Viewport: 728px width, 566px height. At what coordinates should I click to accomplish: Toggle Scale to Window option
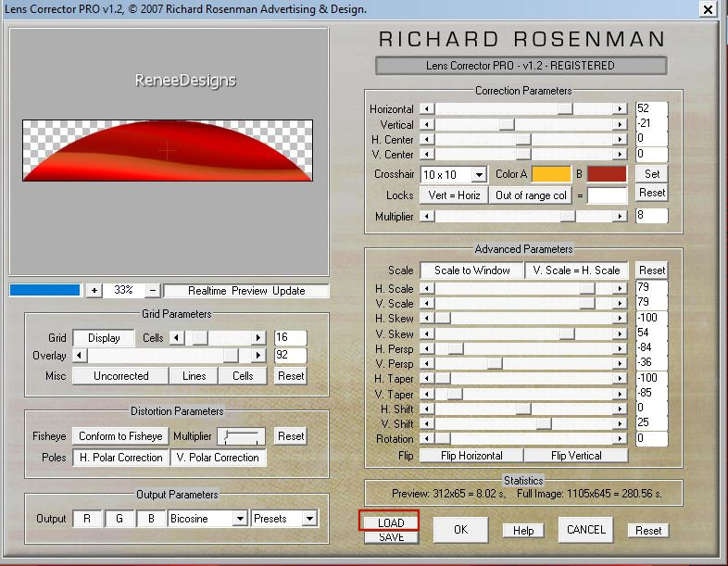click(471, 270)
